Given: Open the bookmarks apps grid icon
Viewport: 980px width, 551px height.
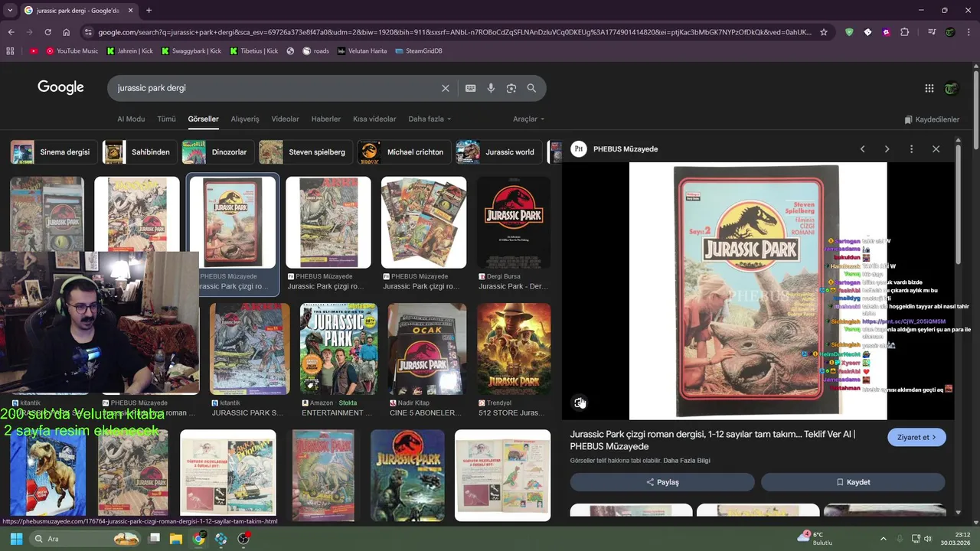Looking at the screenshot, I should 10,51.
